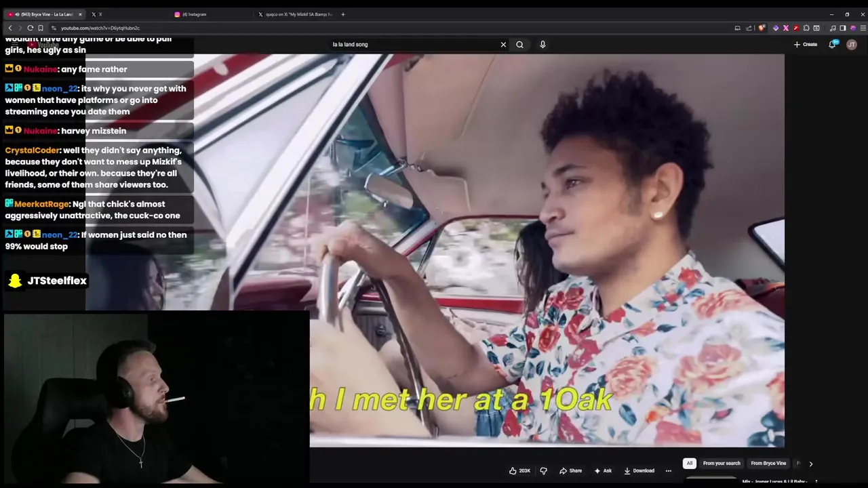Open the purple diamond extension icon
Viewport: 868px width, 488px height.
pos(776,28)
